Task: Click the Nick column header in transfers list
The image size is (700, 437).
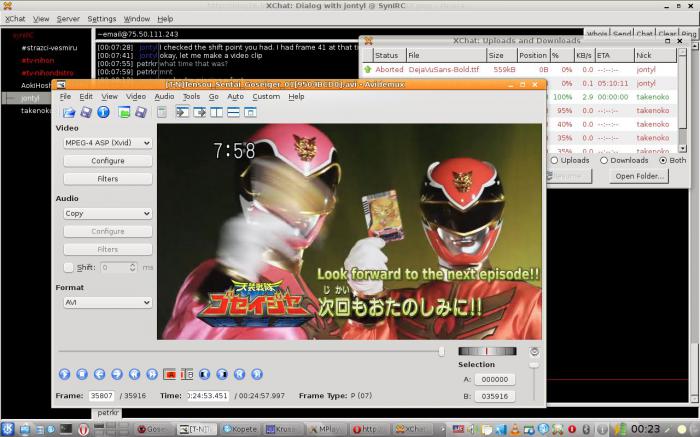Action: (x=655, y=55)
